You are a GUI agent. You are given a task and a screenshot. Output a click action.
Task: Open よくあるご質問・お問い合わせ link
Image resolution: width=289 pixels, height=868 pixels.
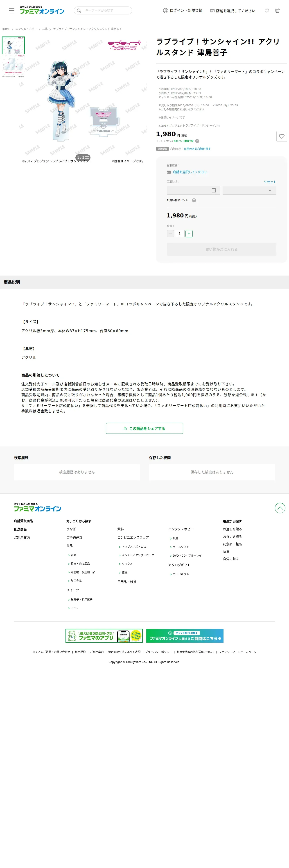(x=51, y=652)
